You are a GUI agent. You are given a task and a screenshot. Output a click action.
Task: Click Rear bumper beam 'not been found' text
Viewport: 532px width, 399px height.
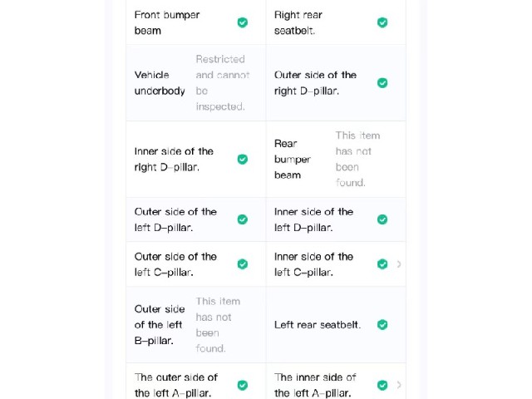click(x=357, y=159)
